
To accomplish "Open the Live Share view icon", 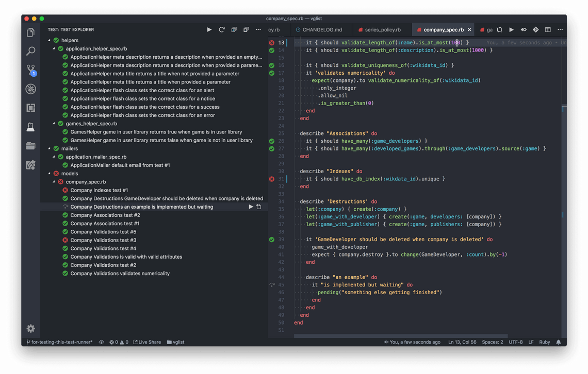I will (31, 165).
